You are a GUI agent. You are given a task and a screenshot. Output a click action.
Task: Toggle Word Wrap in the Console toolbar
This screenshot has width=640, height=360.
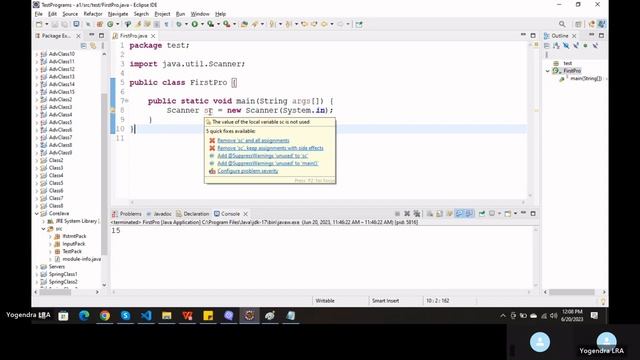pos(449,214)
